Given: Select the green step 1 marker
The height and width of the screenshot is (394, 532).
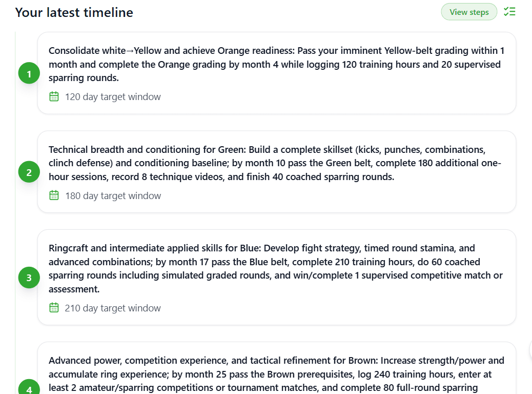Looking at the screenshot, I should [29, 74].
